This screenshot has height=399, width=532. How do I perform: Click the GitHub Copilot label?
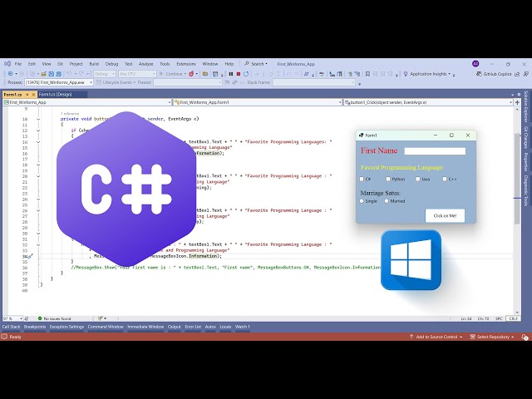[x=497, y=74]
